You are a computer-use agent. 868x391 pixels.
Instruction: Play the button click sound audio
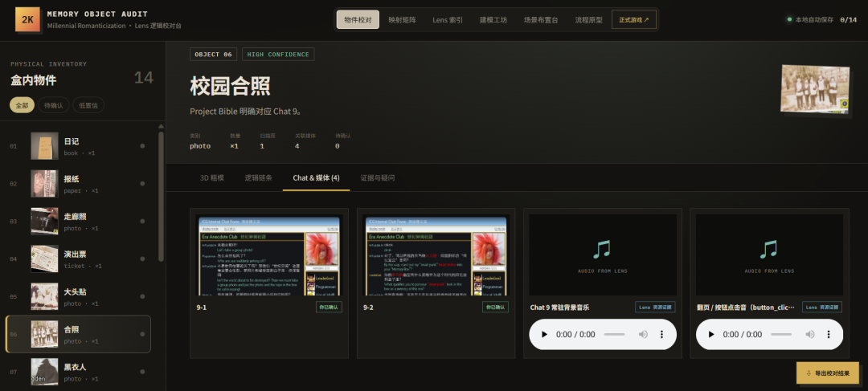point(711,335)
